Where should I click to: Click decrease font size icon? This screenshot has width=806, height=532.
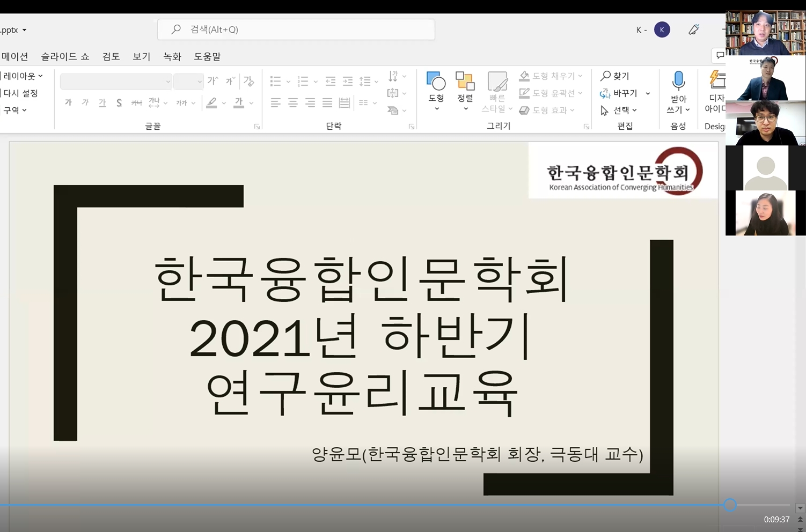pyautogui.click(x=230, y=81)
